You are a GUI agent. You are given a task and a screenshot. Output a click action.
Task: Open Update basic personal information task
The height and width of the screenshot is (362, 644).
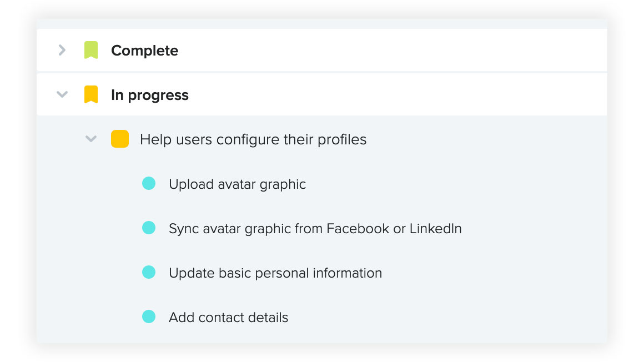point(275,273)
